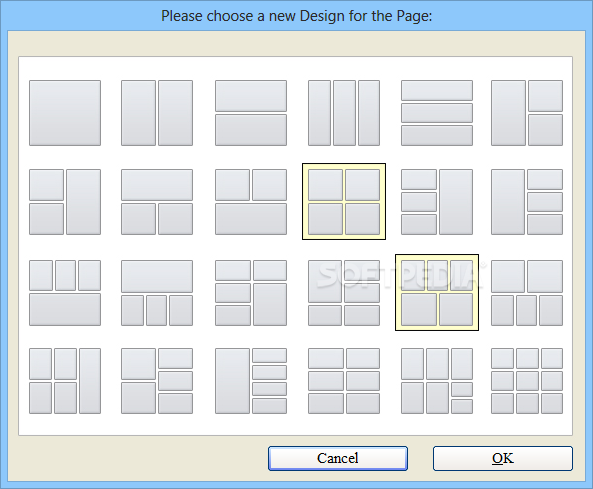
Task: Select the highlighted two-by-two grid layout
Action: point(344,202)
